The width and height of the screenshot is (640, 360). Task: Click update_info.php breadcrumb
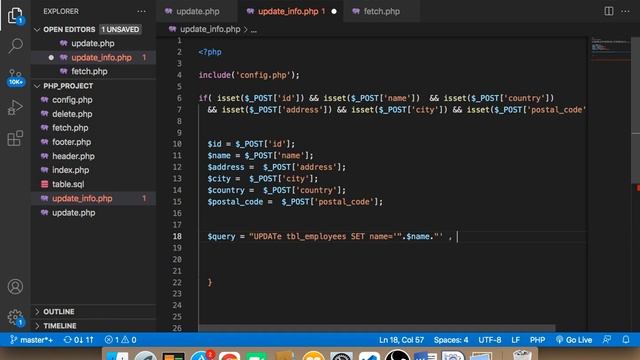coord(210,29)
